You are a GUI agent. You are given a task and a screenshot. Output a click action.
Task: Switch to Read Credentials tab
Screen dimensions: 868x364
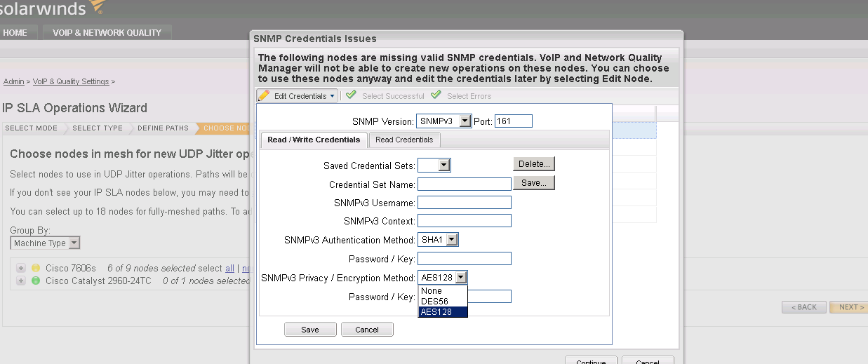pos(404,140)
